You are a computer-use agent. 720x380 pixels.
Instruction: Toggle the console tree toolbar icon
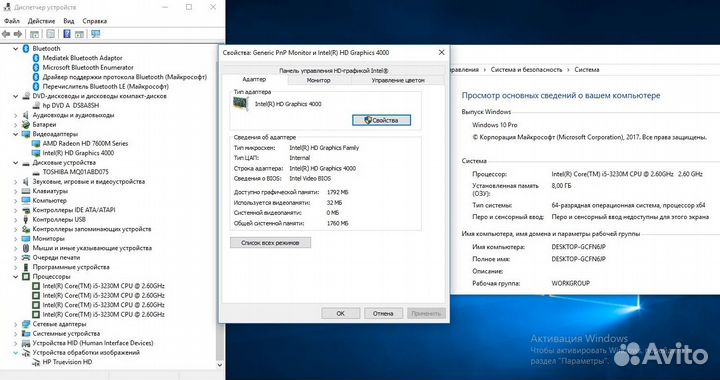point(34,34)
